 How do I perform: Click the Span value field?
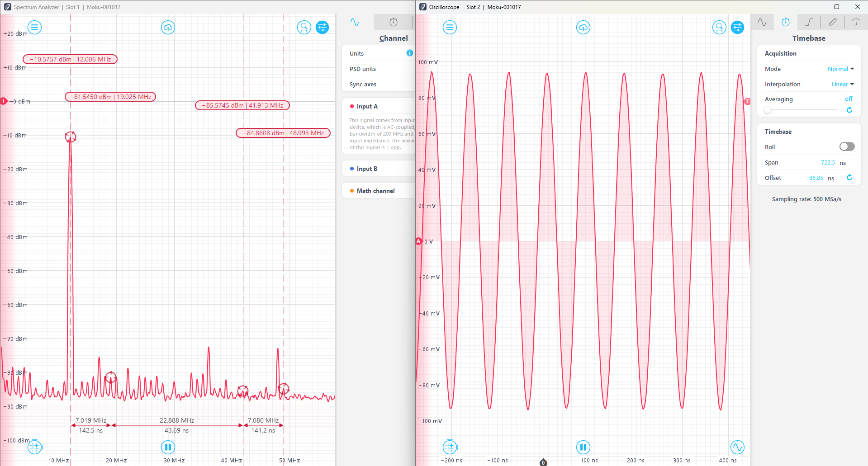[828, 163]
